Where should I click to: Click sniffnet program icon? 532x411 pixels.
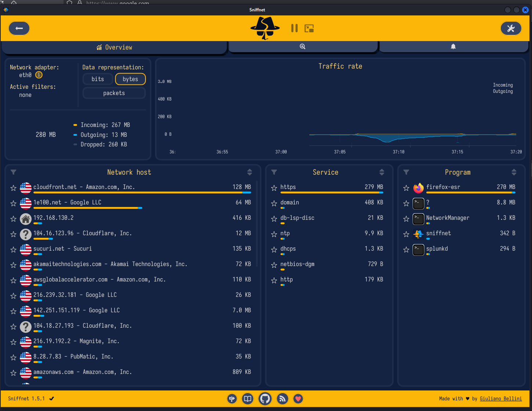pyautogui.click(x=418, y=234)
